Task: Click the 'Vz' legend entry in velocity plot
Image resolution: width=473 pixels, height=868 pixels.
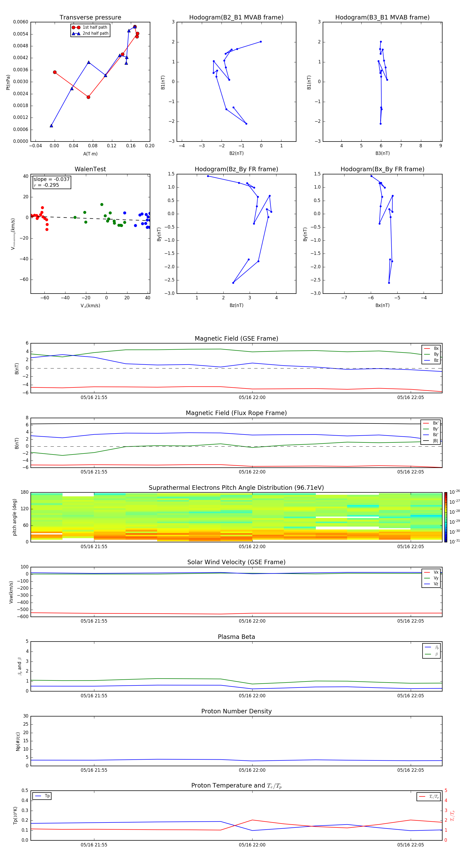Action: pyautogui.click(x=431, y=584)
